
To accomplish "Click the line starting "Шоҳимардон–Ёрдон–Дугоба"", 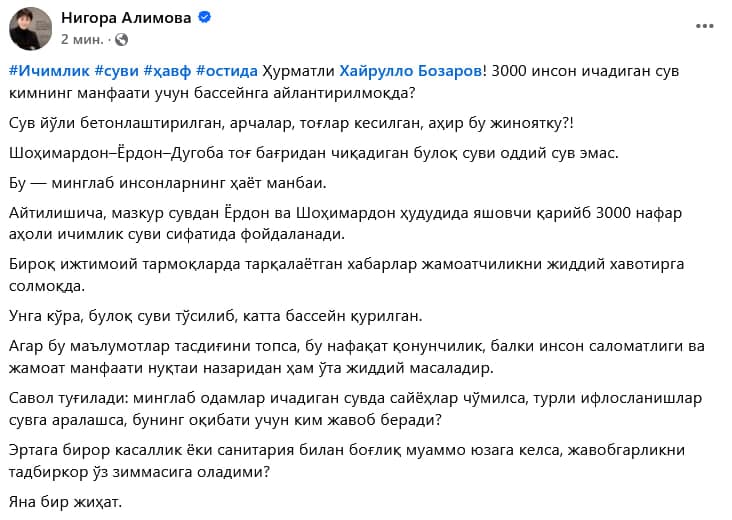I will pos(314,153).
